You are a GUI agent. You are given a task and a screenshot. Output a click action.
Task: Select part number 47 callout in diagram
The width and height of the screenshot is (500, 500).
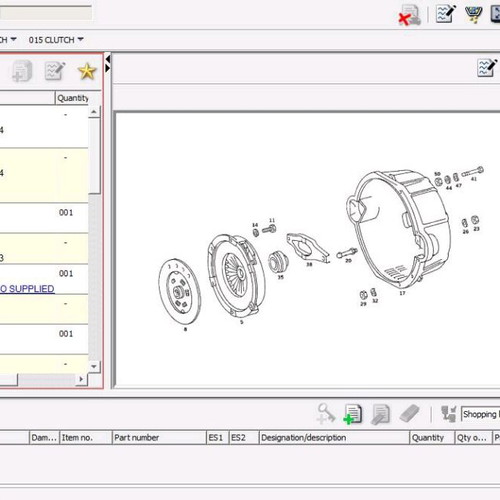(x=459, y=185)
